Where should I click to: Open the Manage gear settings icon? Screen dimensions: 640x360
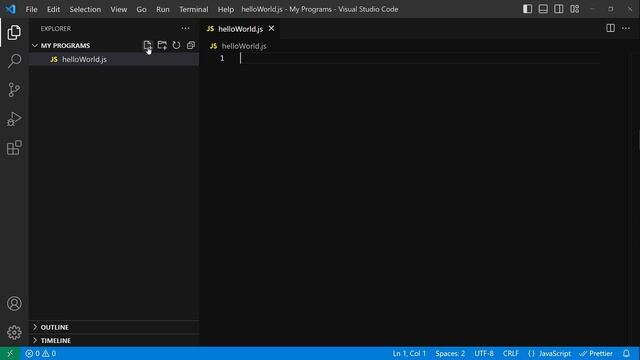tap(14, 332)
